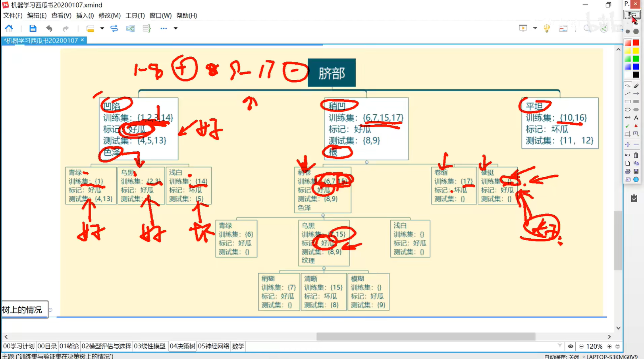Undo the last edit in the XMind toolbar
The image size is (644, 359).
[49, 28]
